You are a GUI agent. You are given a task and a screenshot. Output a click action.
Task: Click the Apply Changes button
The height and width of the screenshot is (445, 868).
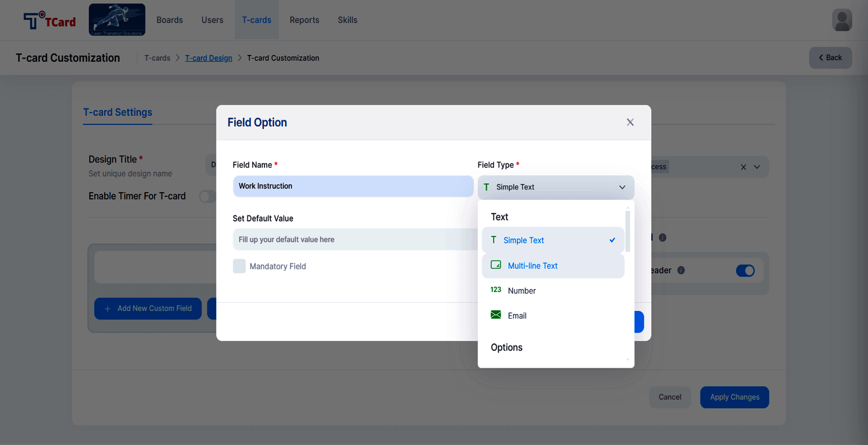click(734, 397)
